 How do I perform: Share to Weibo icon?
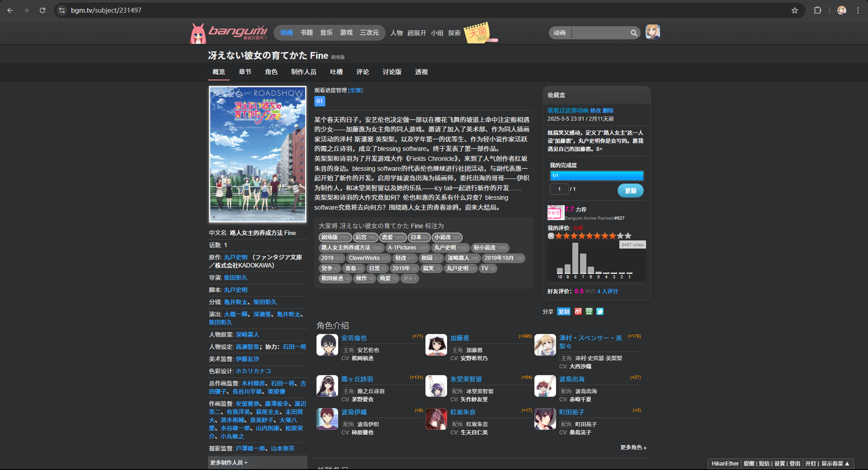[x=578, y=311]
